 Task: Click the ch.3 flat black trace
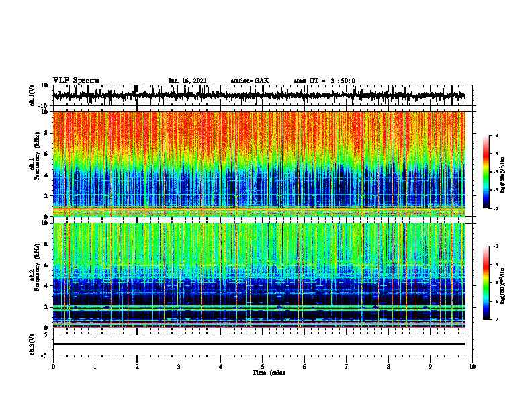(259, 344)
